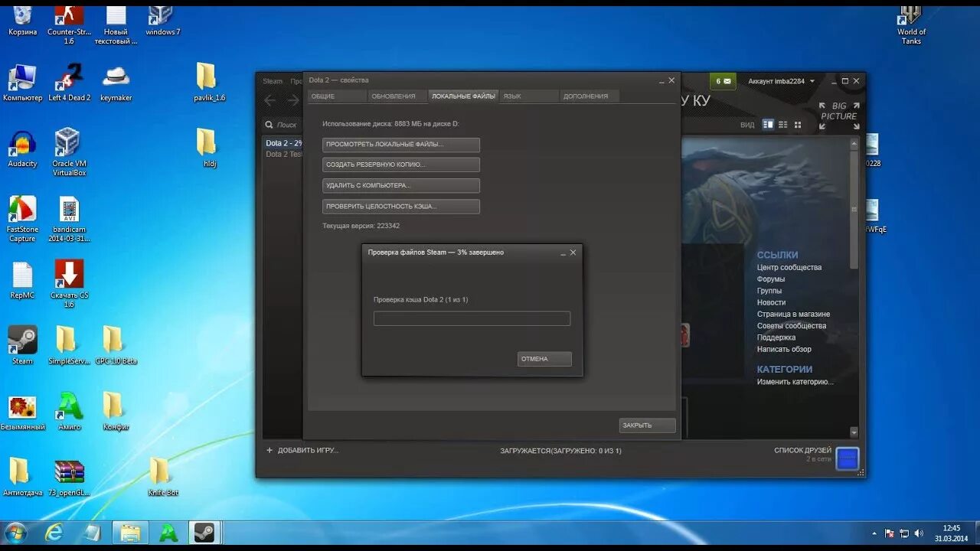Switch to the ОБНОВЛЕНИЯ tab
The height and width of the screenshot is (551, 980).
click(396, 96)
